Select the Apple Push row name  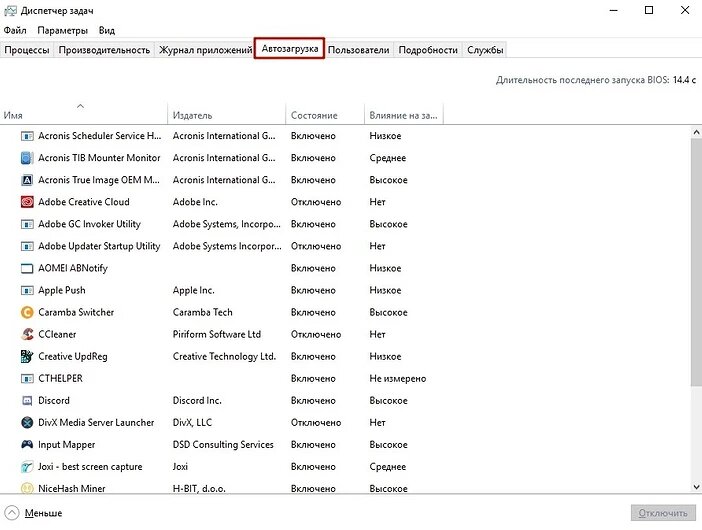coord(62,290)
